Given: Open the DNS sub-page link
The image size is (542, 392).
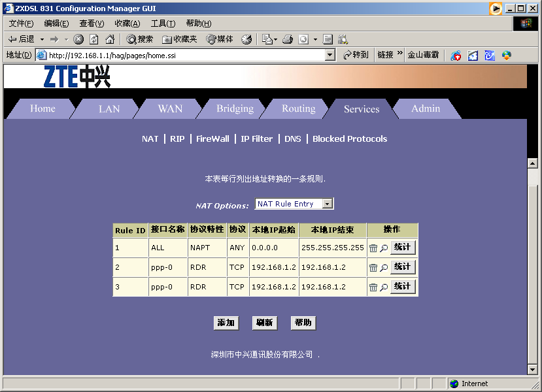Looking at the screenshot, I should click(x=292, y=139).
